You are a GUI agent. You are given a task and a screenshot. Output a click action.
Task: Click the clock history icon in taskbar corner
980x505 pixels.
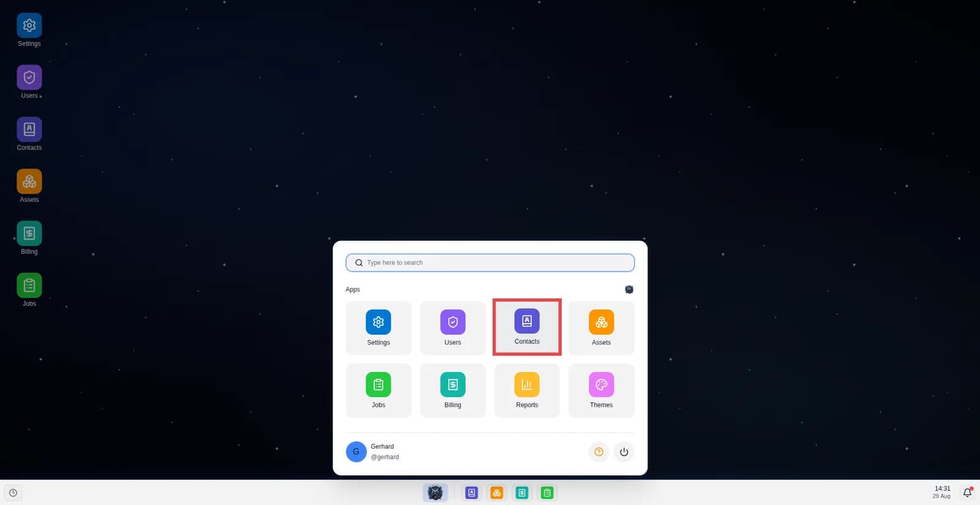(x=13, y=493)
